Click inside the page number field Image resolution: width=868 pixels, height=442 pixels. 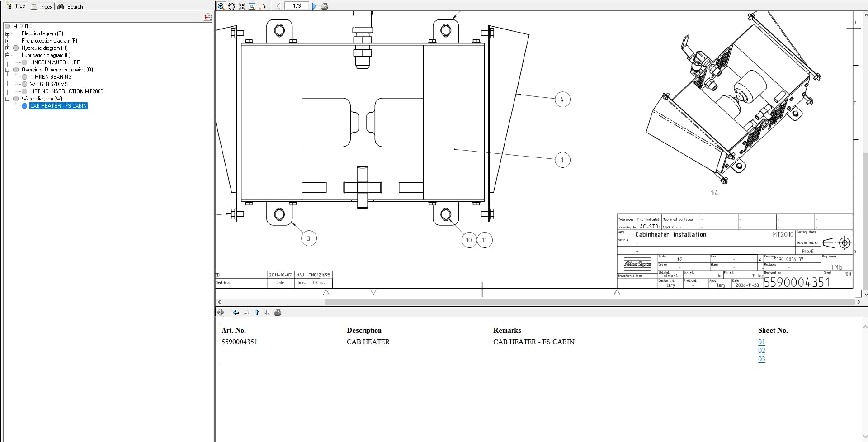pos(297,6)
